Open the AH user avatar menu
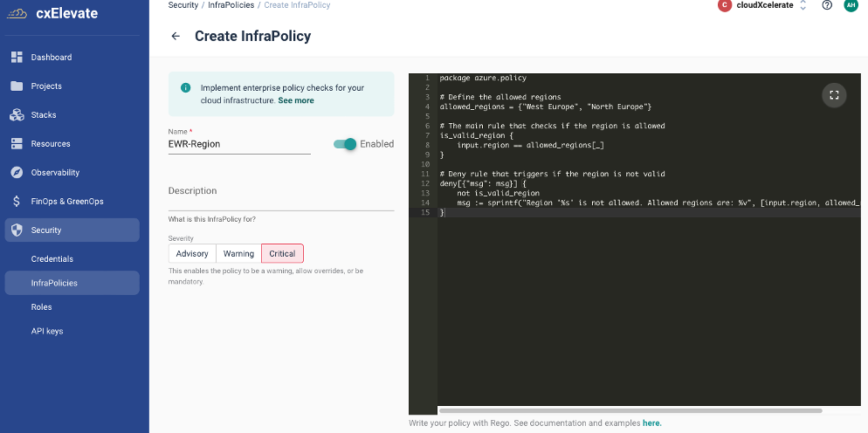Viewport: 868px width, 433px height. [851, 5]
